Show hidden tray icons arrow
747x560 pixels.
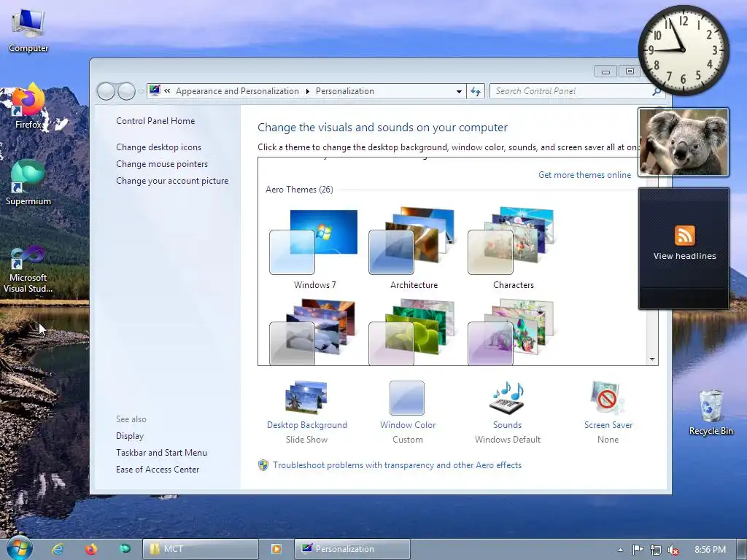[x=620, y=550]
